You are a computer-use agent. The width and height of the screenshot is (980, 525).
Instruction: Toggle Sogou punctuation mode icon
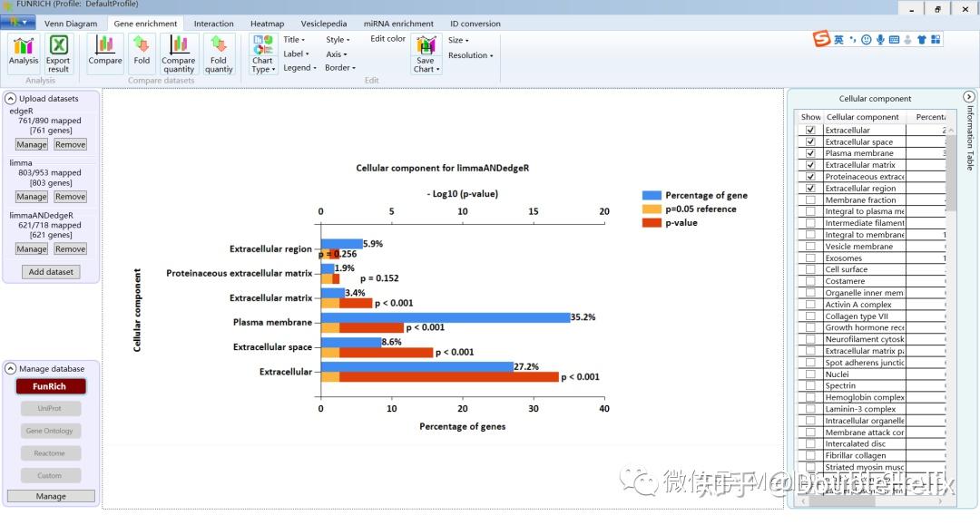[x=852, y=39]
